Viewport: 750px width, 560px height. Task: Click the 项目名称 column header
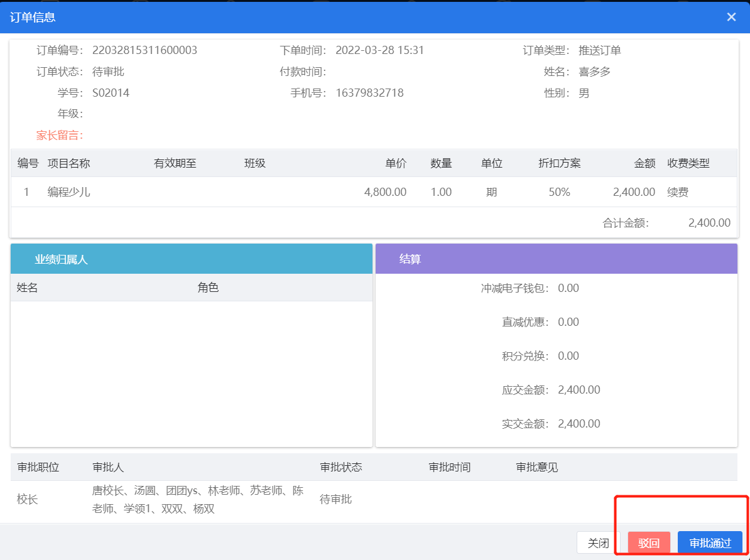point(69,164)
